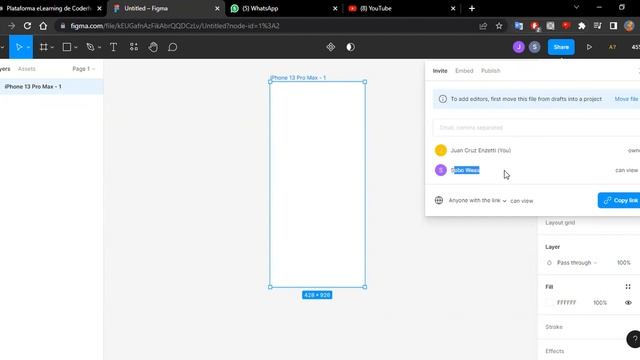Reload the browser page
The height and width of the screenshot is (360, 640).
click(x=27, y=26)
